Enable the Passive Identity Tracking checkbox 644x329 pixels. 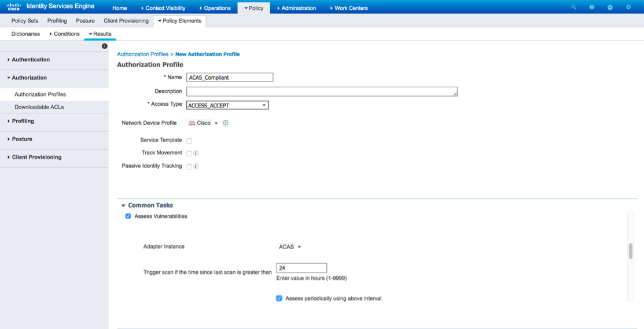click(x=189, y=167)
